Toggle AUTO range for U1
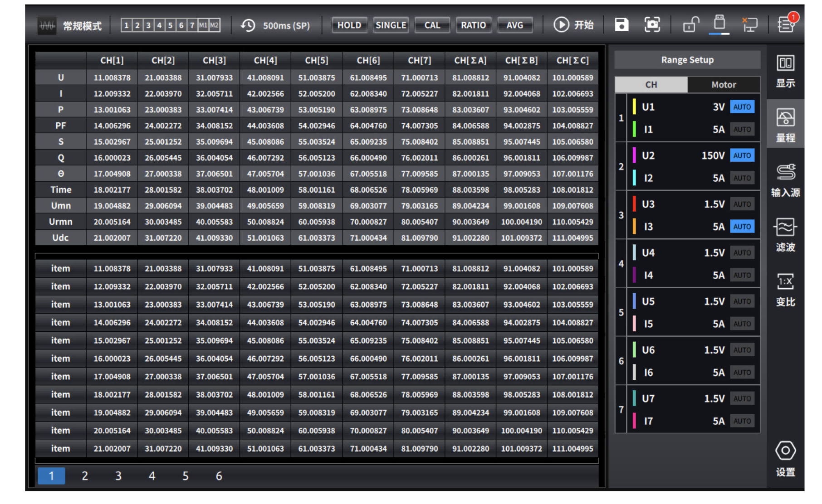This screenshot has width=822, height=504. click(x=742, y=107)
